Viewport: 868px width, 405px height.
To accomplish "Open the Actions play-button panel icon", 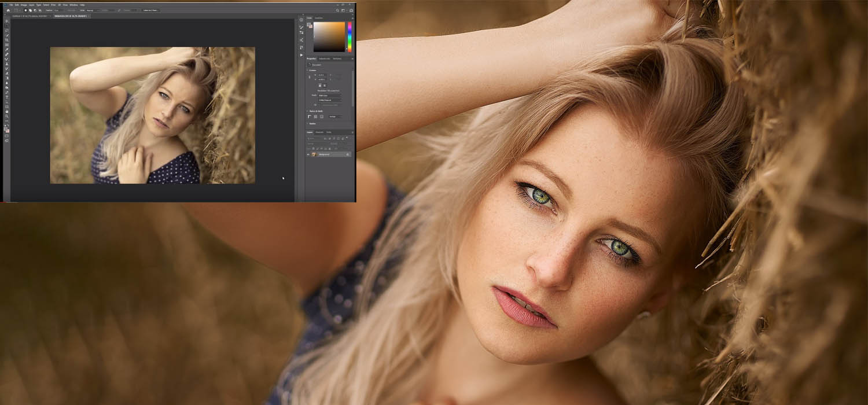I will click(301, 55).
